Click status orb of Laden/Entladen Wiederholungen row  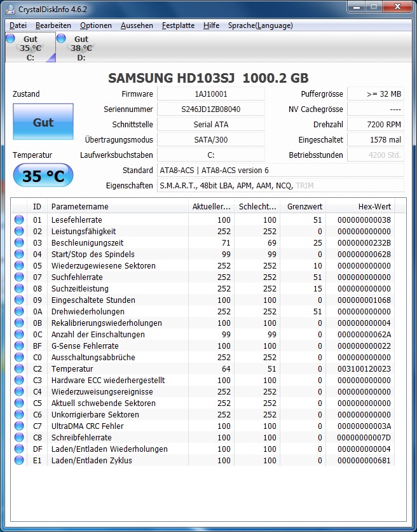[19, 449]
